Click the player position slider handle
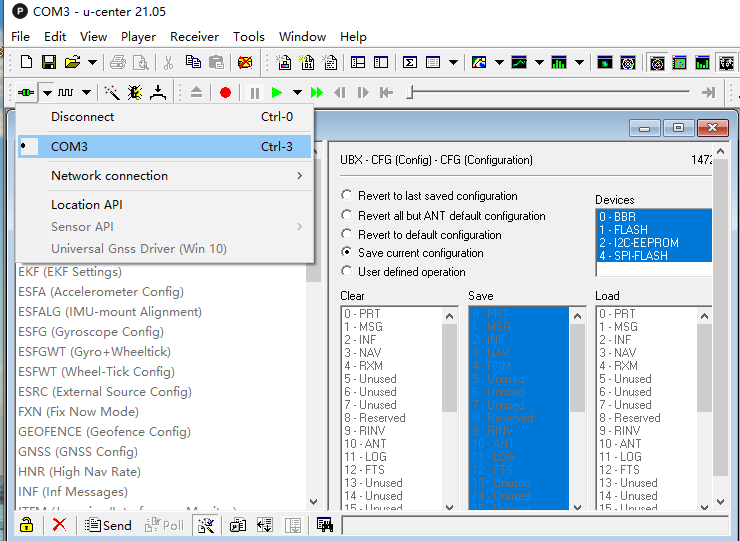Image resolution: width=740 pixels, height=541 pixels. [410, 93]
